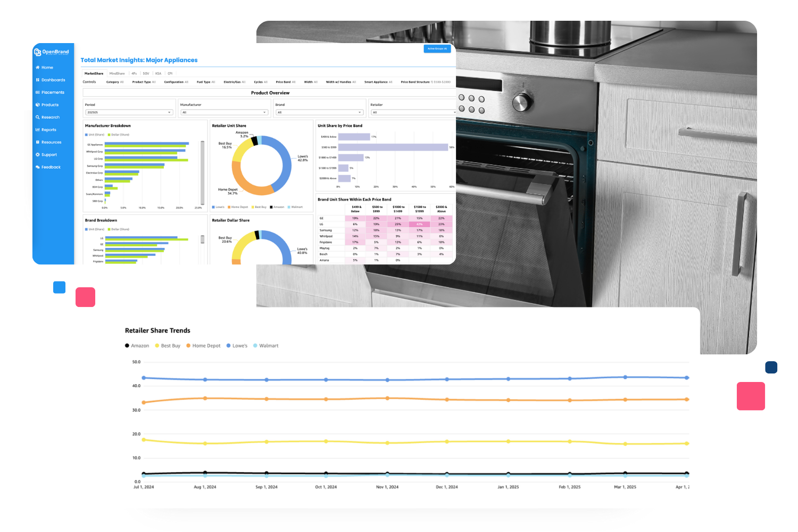
Task: Open the Brand filter dropdown
Action: coord(319,112)
